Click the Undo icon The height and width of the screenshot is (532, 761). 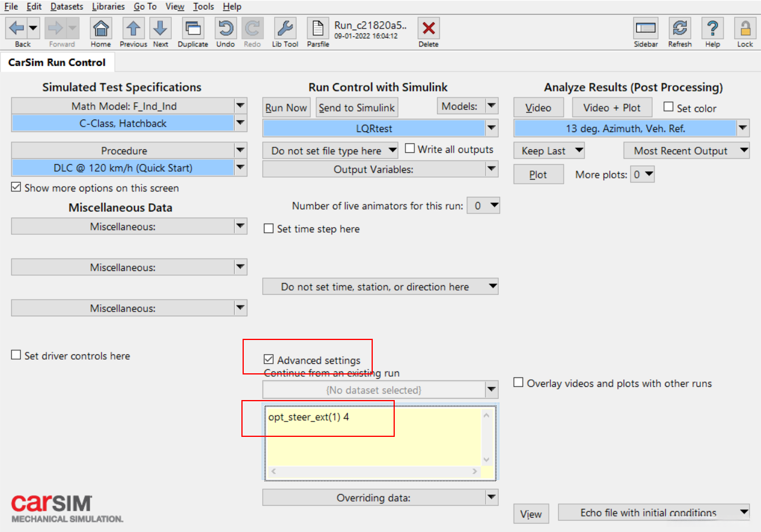click(225, 28)
